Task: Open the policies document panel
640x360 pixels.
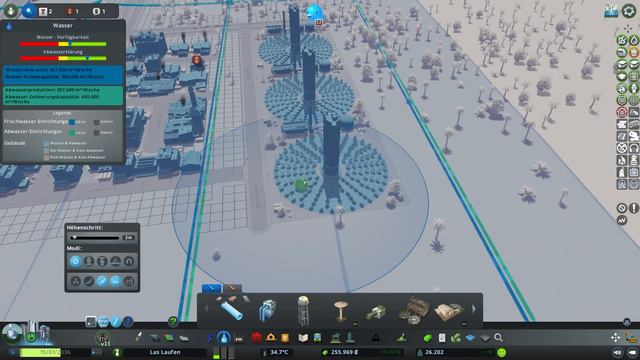Action: pos(442,338)
